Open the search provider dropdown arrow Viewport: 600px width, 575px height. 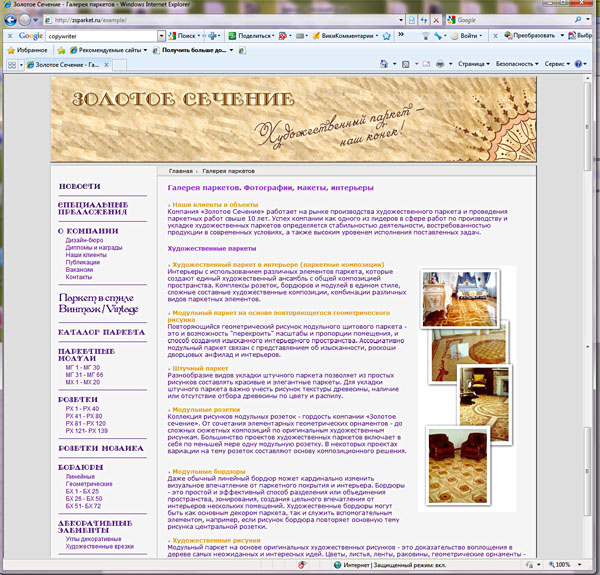pos(588,20)
